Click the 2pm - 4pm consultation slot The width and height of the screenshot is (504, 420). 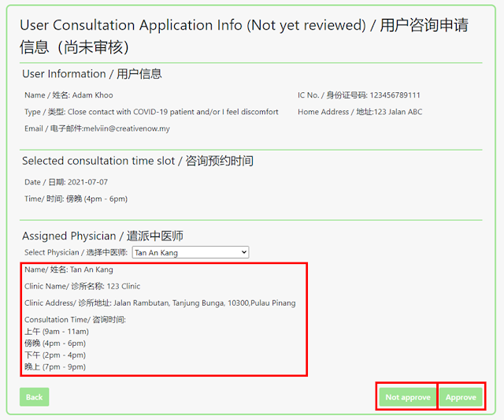coord(55,355)
